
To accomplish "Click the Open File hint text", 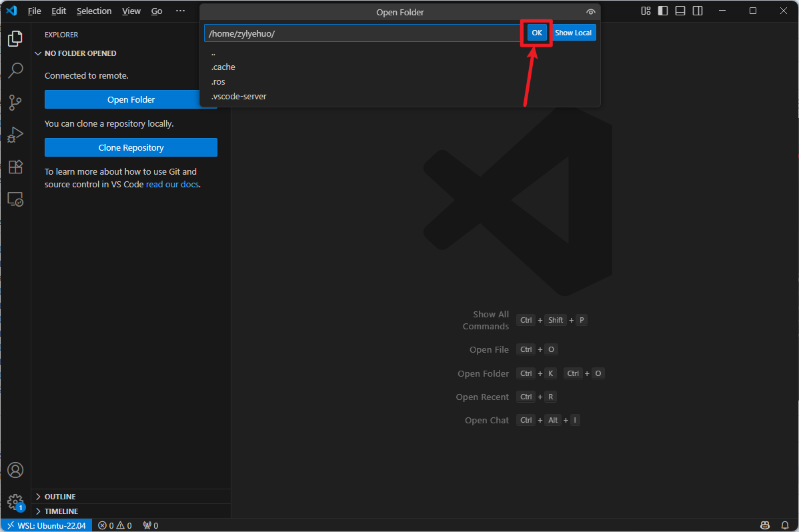I will (489, 349).
